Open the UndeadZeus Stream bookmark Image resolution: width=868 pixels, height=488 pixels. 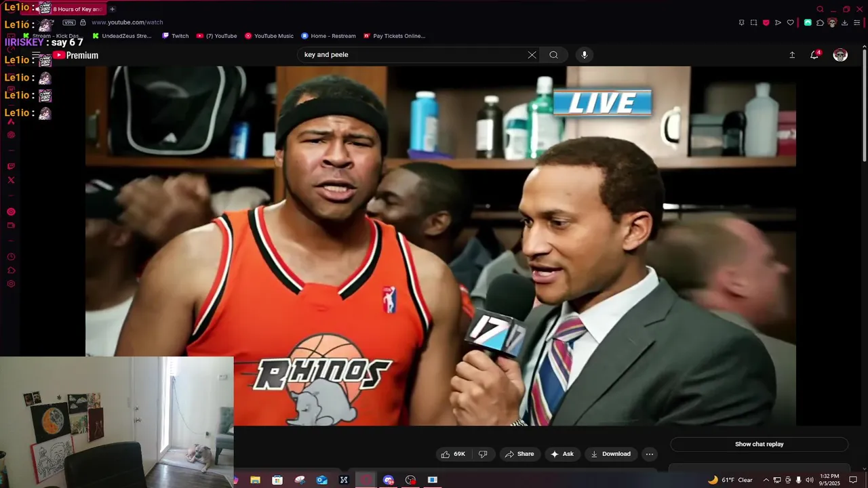[x=122, y=36]
